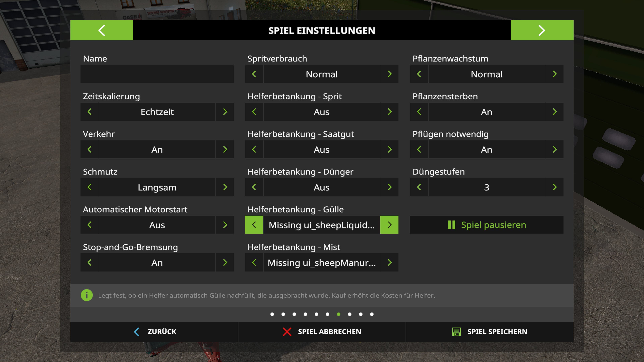Expand right arrow for Zeitskalierung Echtzeit
The image size is (644, 362).
click(x=225, y=111)
